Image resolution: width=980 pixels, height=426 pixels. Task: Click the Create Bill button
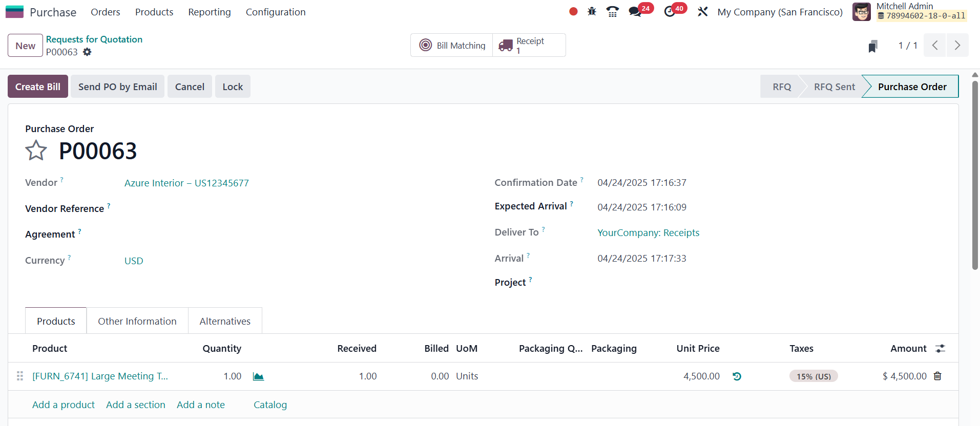click(x=38, y=87)
